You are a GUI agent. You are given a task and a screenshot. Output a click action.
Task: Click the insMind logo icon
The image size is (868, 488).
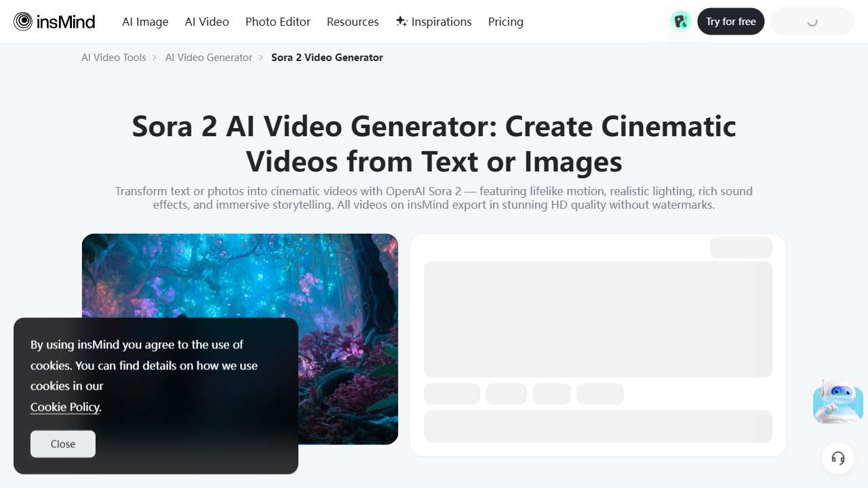(x=22, y=21)
